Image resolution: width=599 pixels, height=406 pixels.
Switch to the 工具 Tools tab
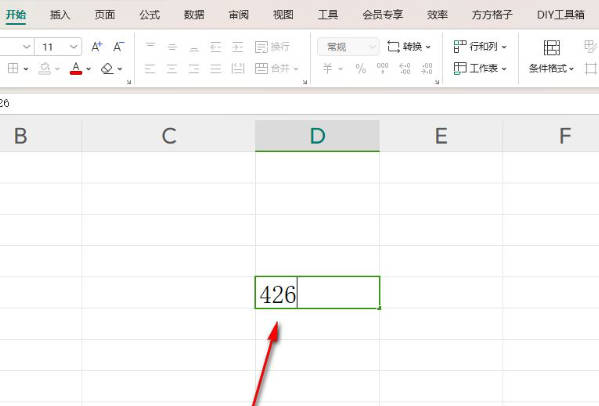coord(328,15)
